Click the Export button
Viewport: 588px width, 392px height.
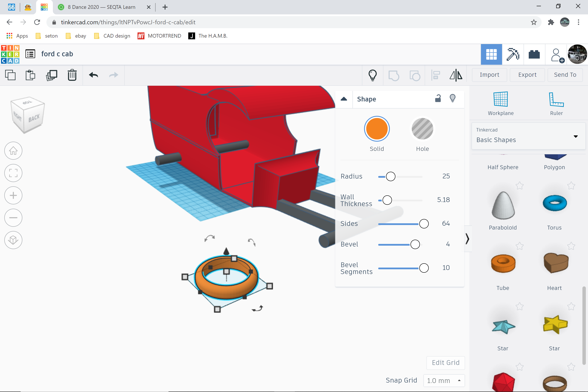[527, 75]
